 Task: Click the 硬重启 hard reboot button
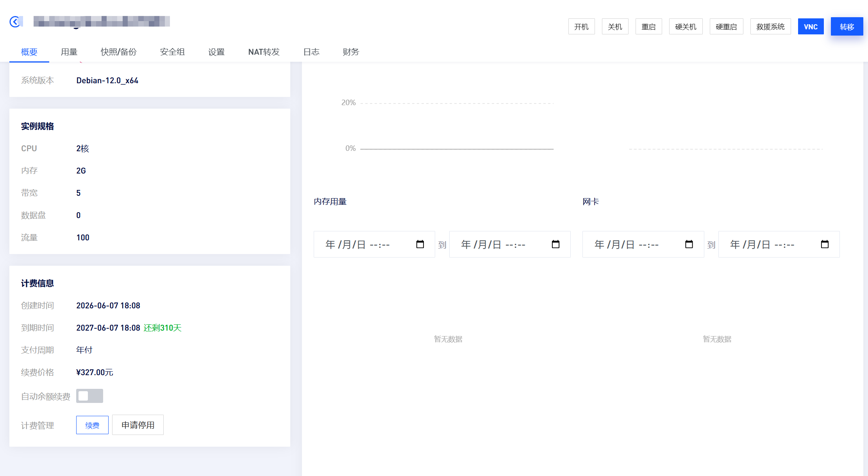(726, 27)
